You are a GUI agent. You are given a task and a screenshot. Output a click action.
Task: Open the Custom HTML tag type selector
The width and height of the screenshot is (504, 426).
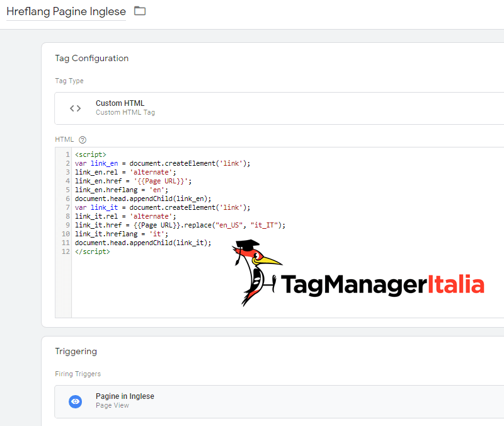point(279,108)
